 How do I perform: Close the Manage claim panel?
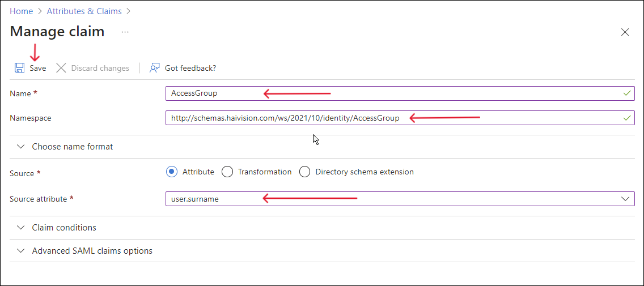coord(625,32)
